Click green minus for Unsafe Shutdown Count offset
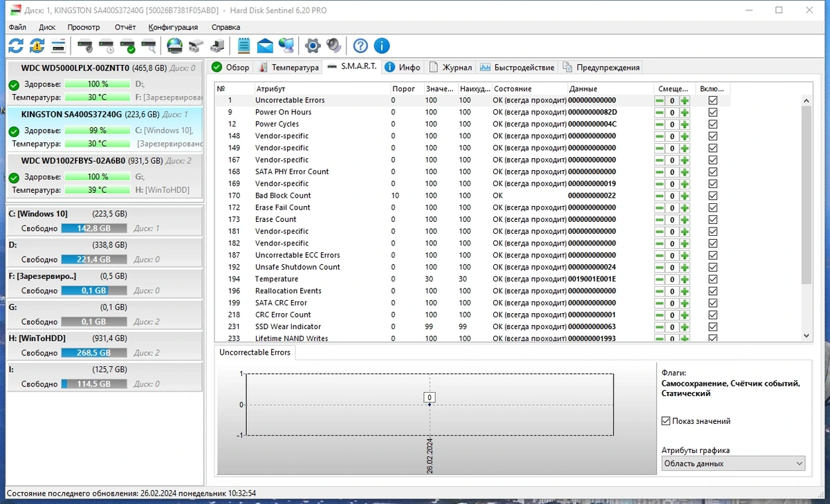The width and height of the screenshot is (830, 504). (x=660, y=268)
